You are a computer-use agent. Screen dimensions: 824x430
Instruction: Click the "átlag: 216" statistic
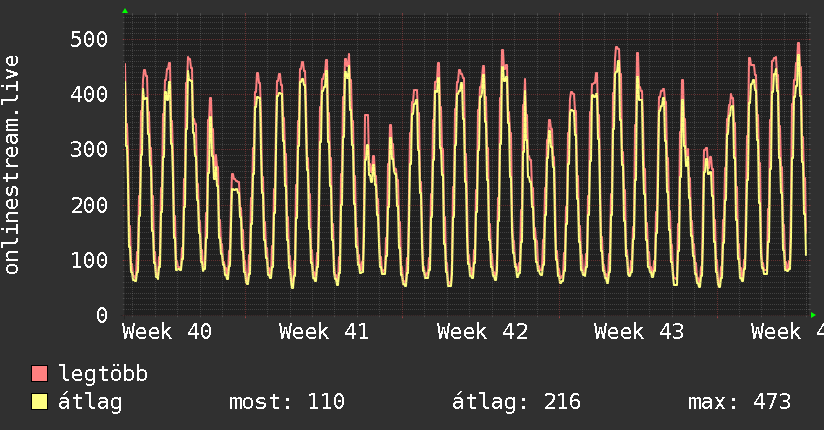click(516, 402)
